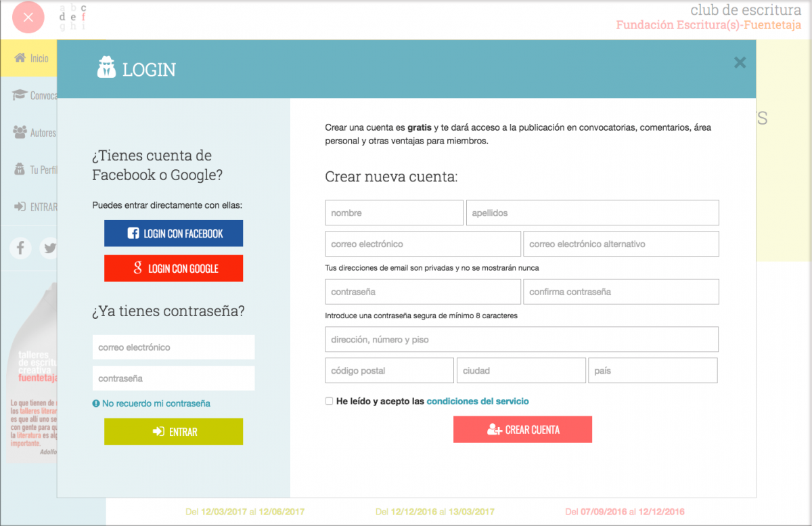
Task: Click the Twitter circle icon in the sidebar
Action: (49, 248)
